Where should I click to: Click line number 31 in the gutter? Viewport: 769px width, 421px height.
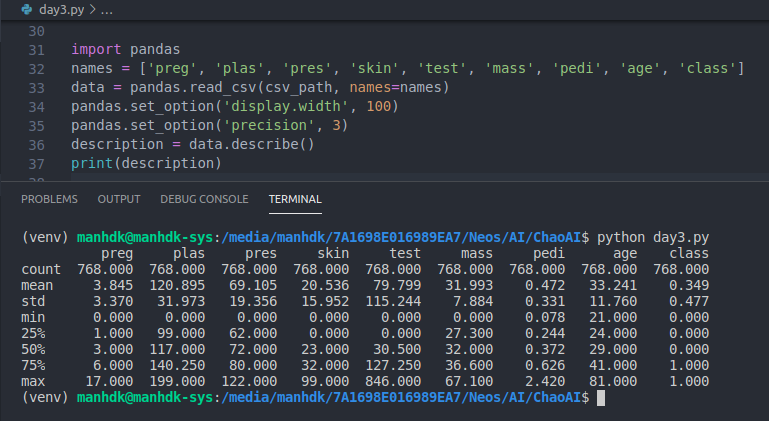pyautogui.click(x=38, y=49)
